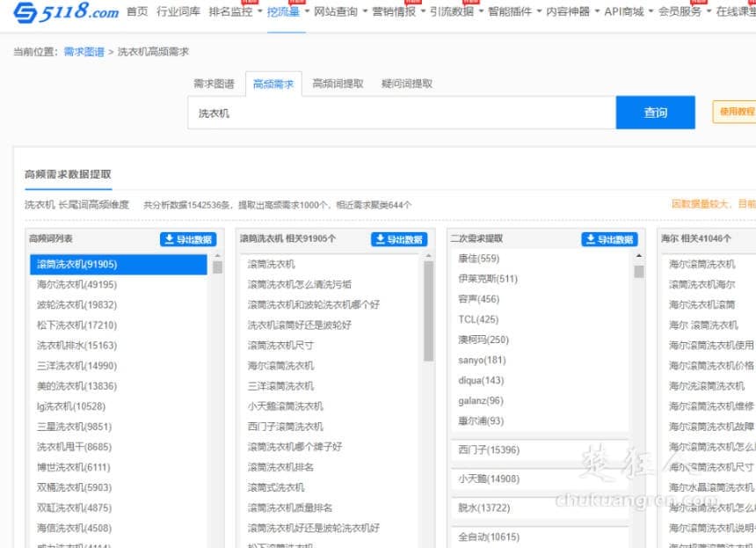This screenshot has height=548, width=756.
Task: Click the blue 查询 search button
Action: coord(656,113)
